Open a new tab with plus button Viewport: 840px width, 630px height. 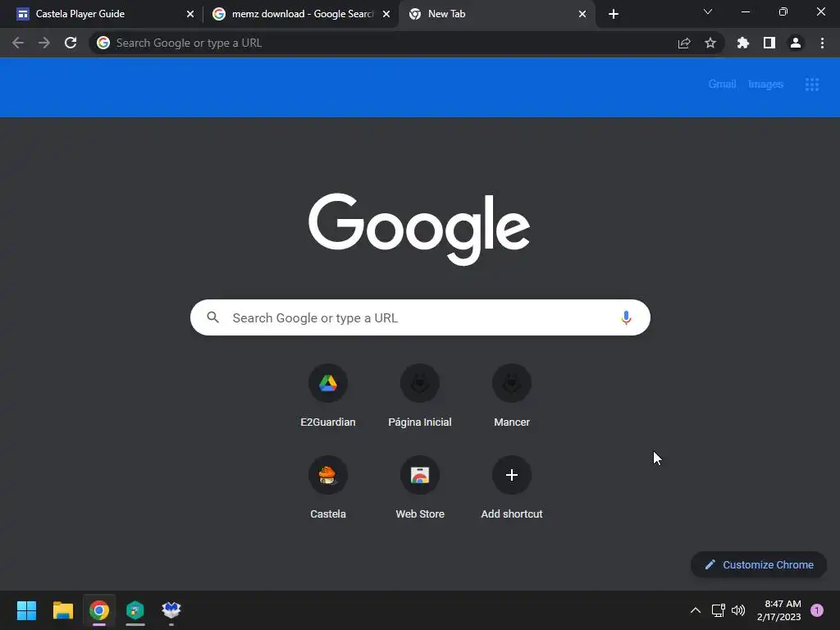click(614, 14)
